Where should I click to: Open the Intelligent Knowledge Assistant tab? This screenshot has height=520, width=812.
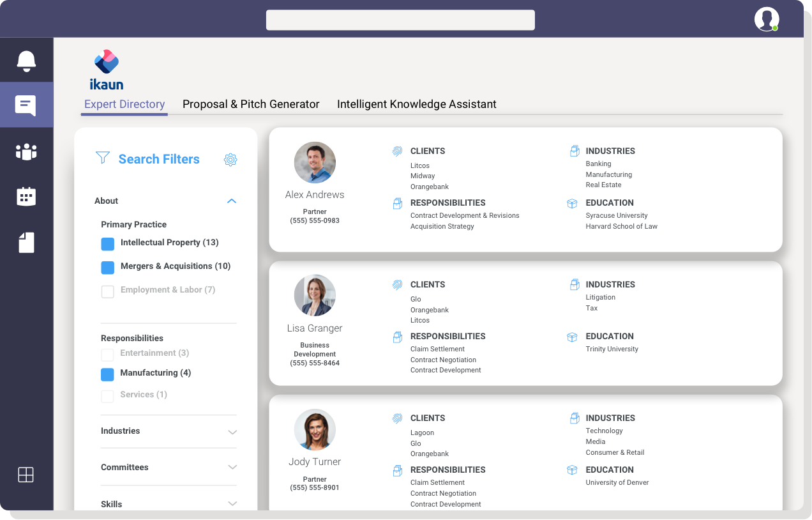click(416, 104)
